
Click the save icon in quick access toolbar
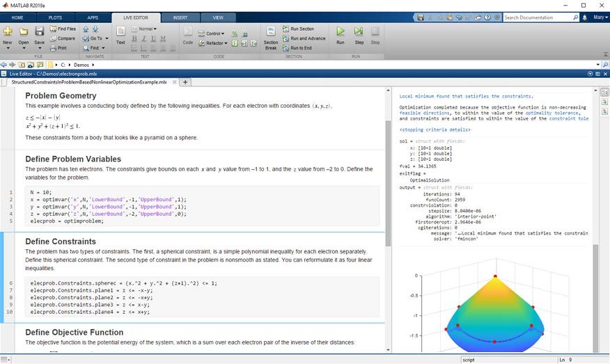point(421,17)
